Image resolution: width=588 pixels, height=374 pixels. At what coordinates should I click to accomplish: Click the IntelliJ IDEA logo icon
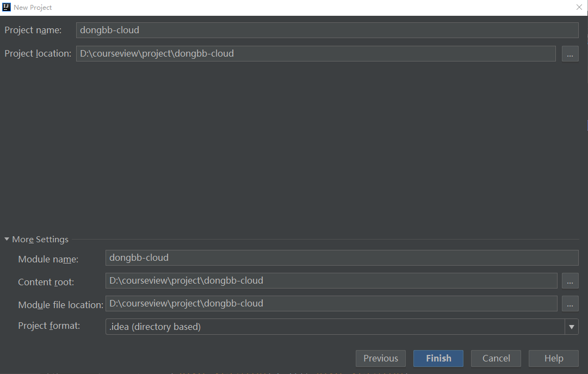(7, 7)
